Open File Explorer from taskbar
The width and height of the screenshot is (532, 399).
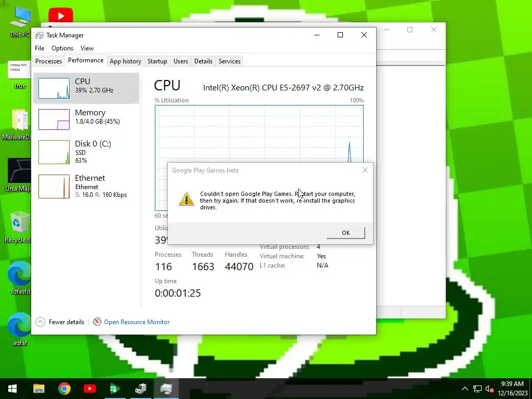pyautogui.click(x=38, y=389)
